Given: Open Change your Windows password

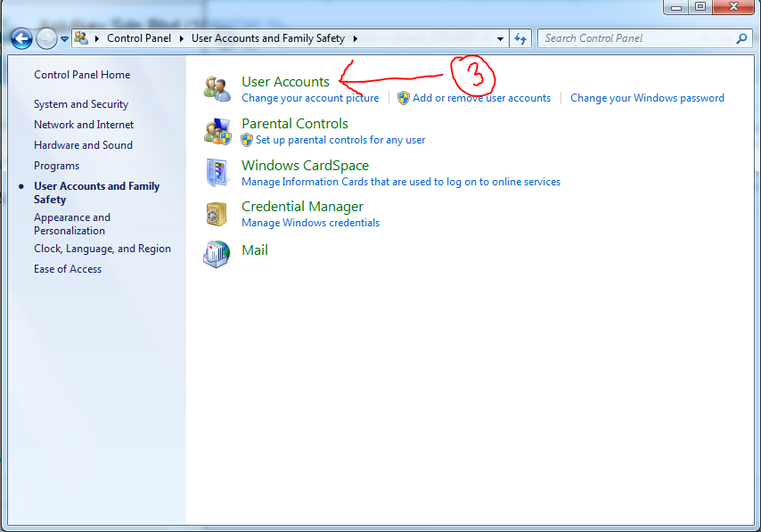Looking at the screenshot, I should pos(647,98).
